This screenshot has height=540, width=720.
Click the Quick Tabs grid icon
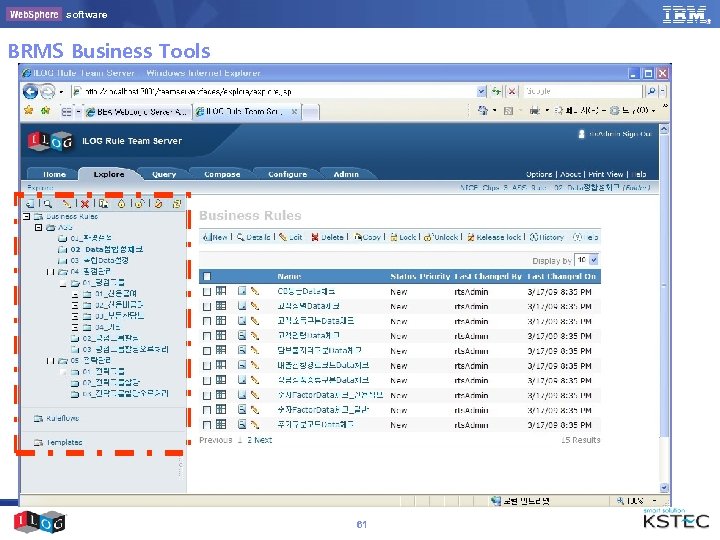tap(67, 112)
